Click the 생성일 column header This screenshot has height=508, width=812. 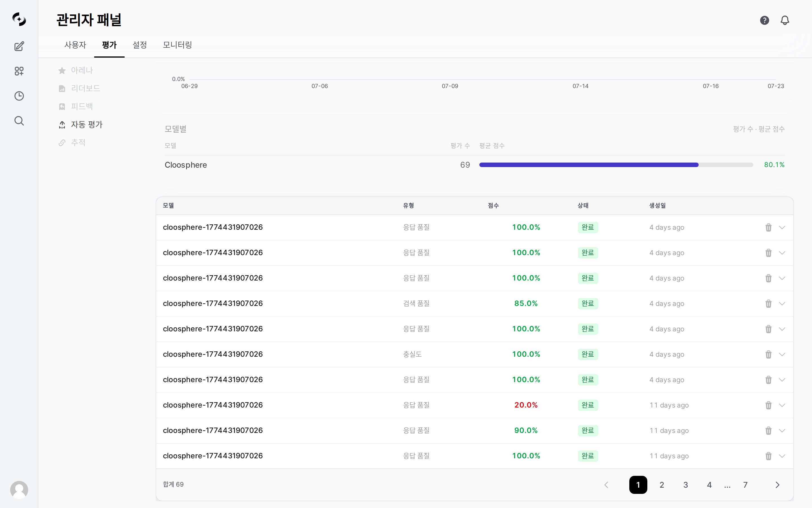click(657, 205)
